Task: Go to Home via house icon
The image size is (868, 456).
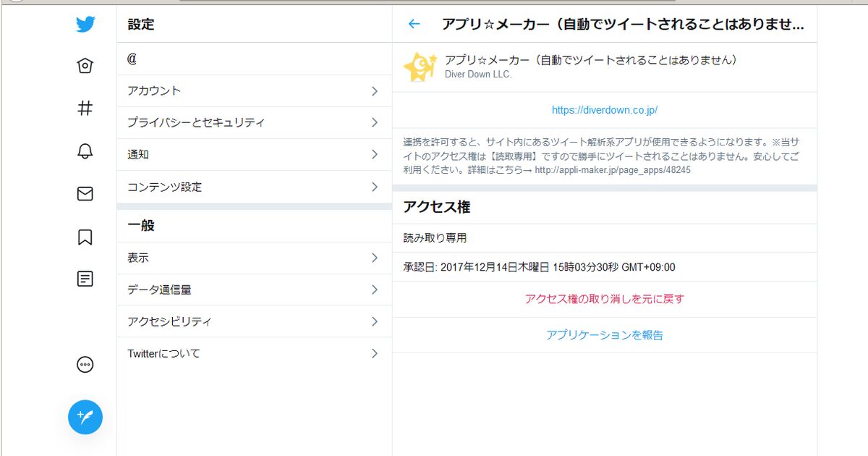Action: click(x=85, y=66)
